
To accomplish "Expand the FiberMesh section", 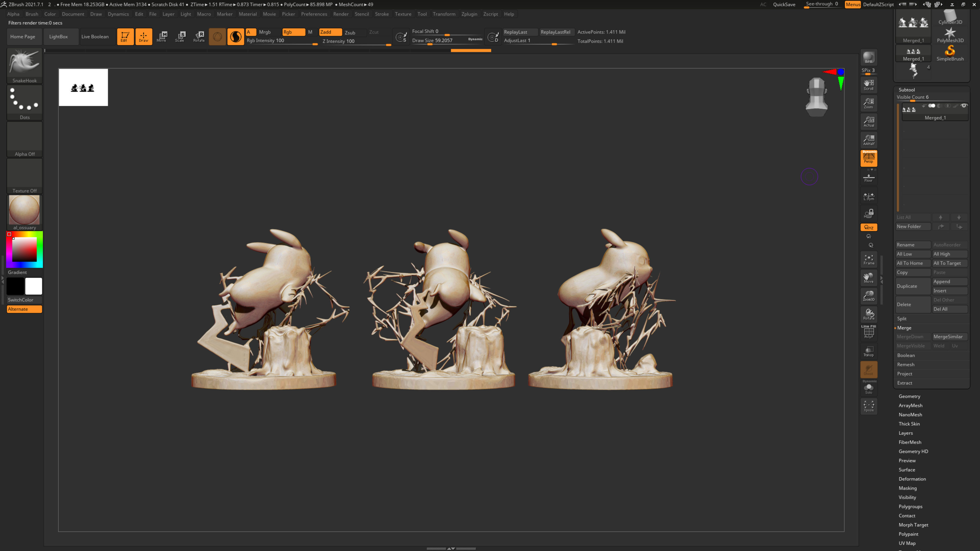I will [x=910, y=442].
